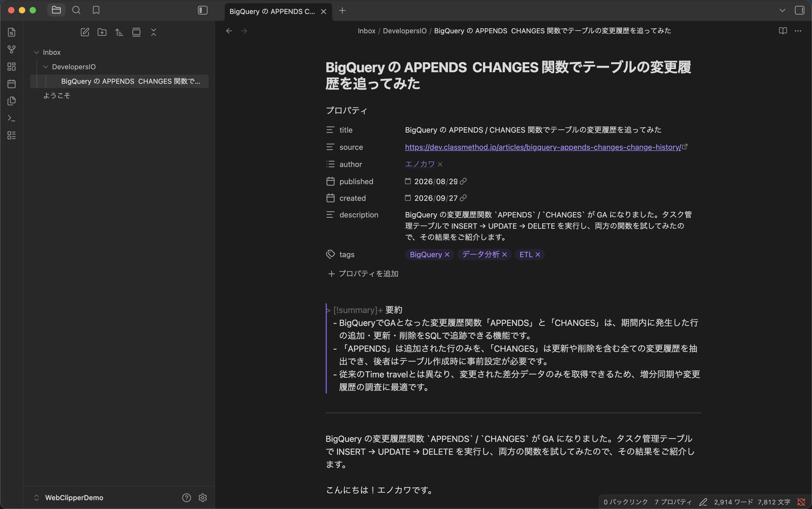Remove the ETL tag
Image resolution: width=812 pixels, height=509 pixels.
click(x=538, y=255)
